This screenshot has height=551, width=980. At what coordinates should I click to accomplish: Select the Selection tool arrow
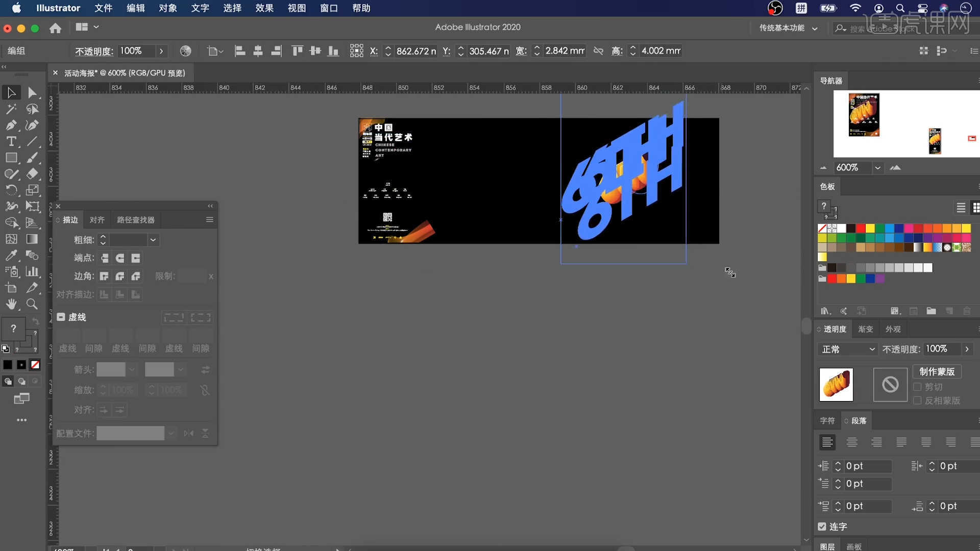[11, 92]
